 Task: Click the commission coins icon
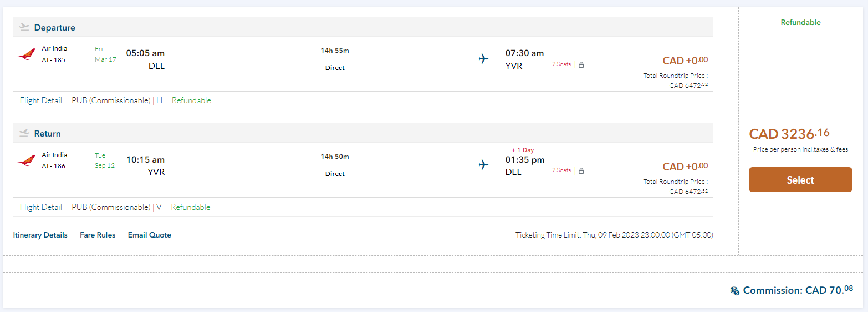[735, 290]
